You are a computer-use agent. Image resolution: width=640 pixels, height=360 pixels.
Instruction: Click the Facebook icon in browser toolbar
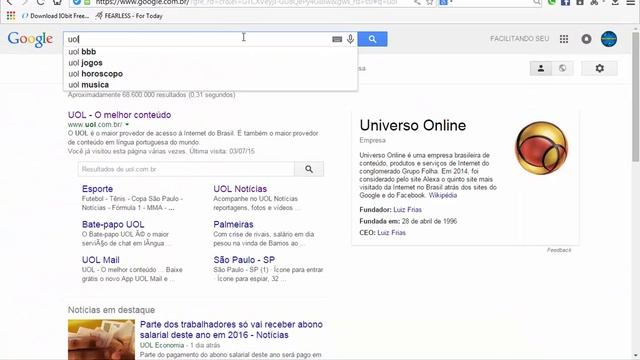pyautogui.click(x=565, y=2)
